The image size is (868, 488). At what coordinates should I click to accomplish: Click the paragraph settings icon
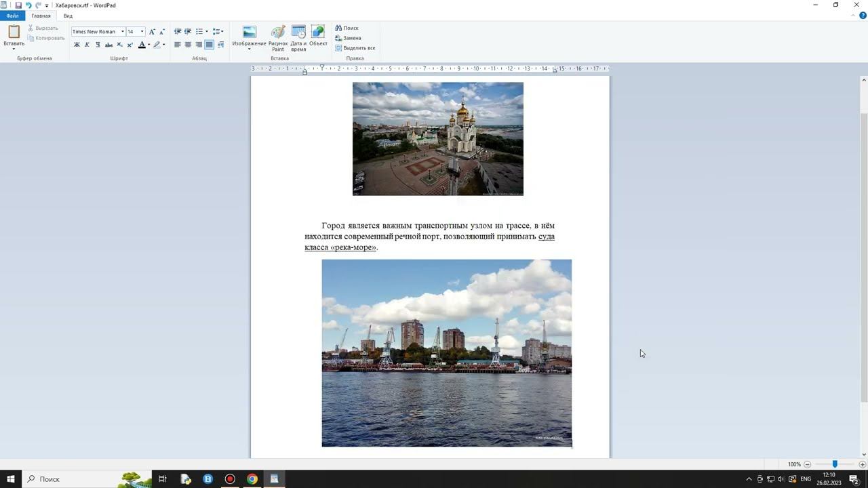[x=220, y=45]
